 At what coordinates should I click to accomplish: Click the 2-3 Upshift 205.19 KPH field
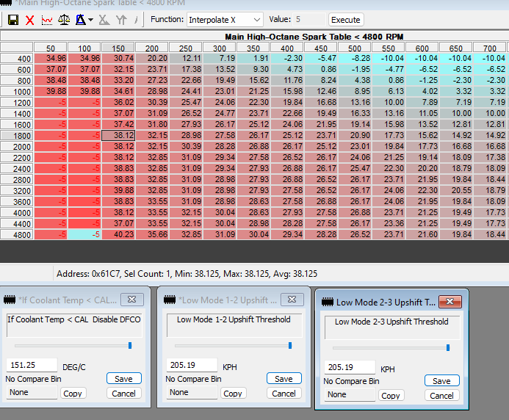(x=350, y=367)
